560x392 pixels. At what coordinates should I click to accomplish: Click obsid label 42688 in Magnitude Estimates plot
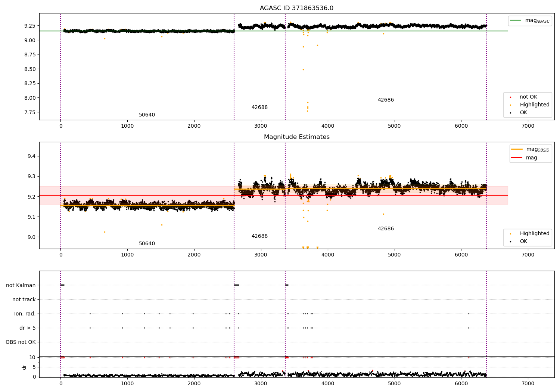pyautogui.click(x=259, y=236)
